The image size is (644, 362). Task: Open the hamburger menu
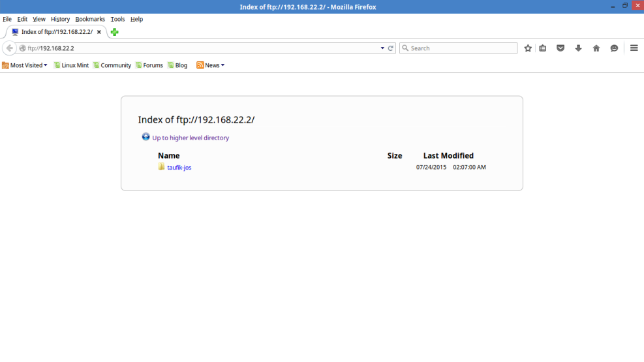(x=634, y=48)
